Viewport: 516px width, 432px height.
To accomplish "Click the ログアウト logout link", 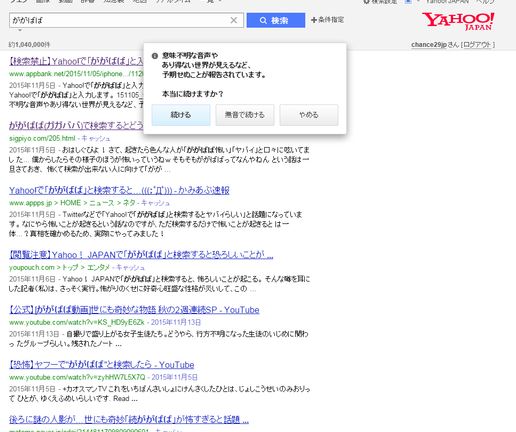I will click(478, 45).
